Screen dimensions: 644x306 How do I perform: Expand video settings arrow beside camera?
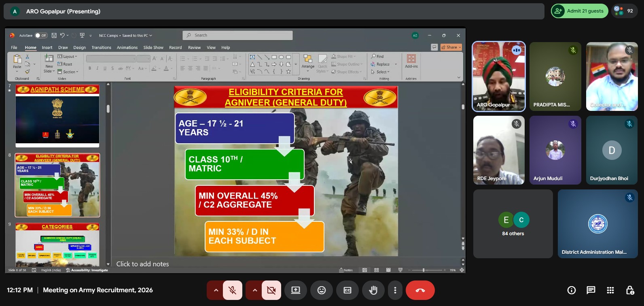[255, 290]
